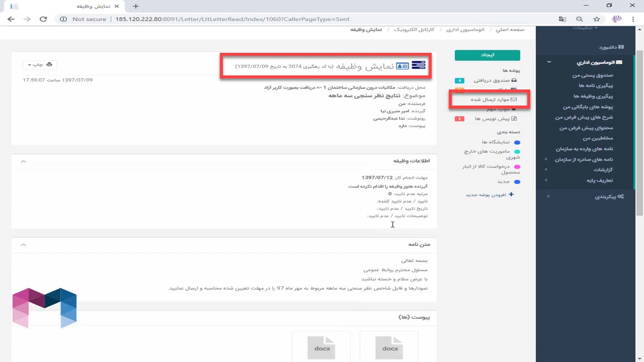Click recipient name امیر منیری نیا

click(x=396, y=111)
